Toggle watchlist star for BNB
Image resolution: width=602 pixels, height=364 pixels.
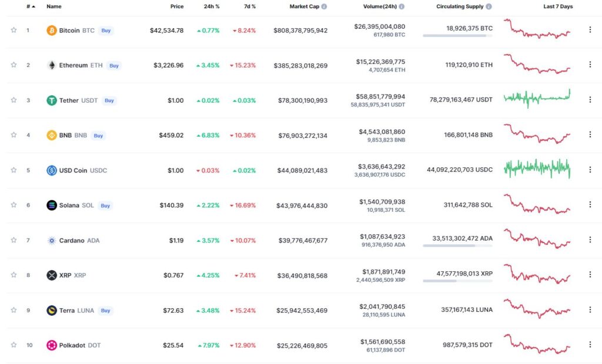click(x=14, y=134)
